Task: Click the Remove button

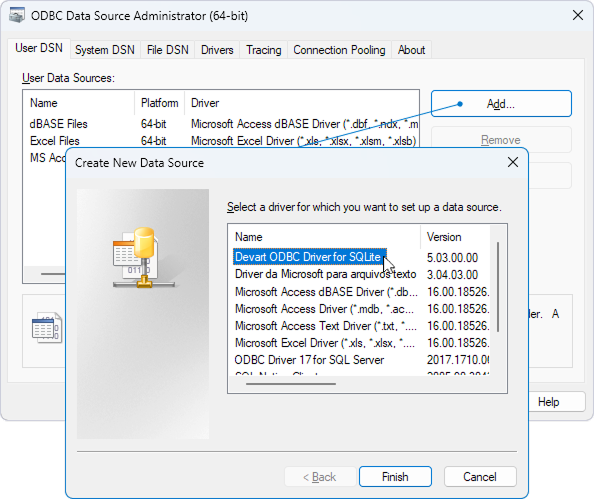Action: [x=501, y=140]
